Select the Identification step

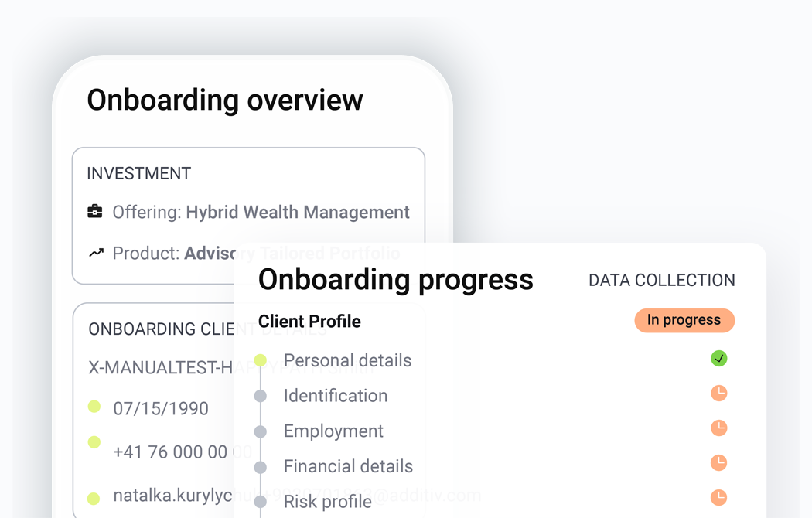(x=335, y=396)
